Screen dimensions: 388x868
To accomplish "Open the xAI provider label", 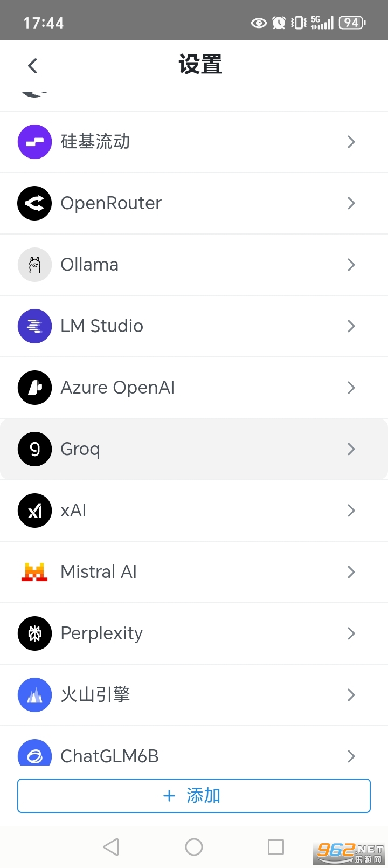I will pyautogui.click(x=73, y=511).
